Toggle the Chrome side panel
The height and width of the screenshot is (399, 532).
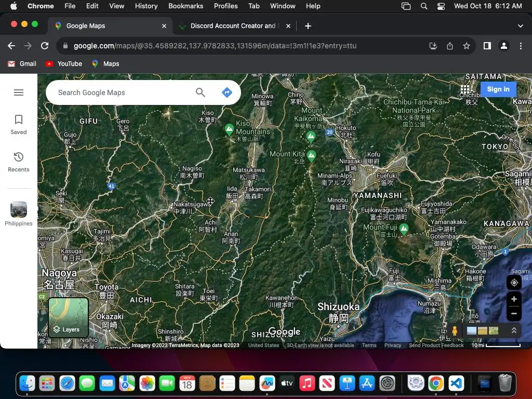[487, 46]
